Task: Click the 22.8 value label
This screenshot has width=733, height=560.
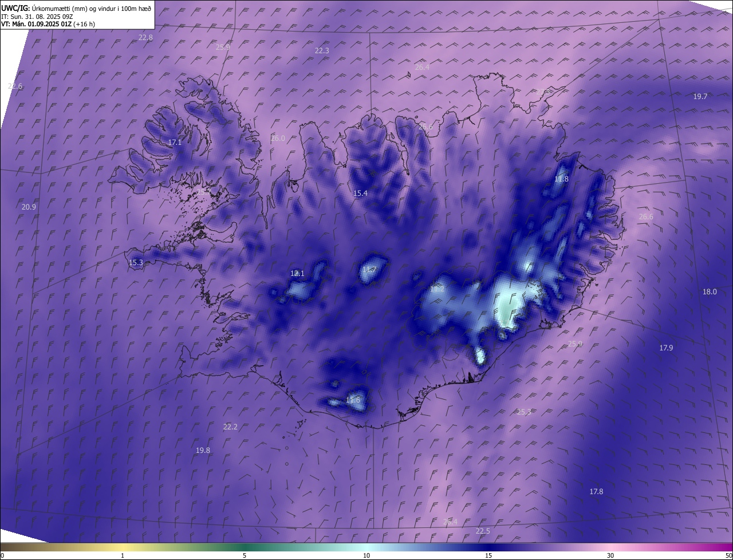Action: click(145, 37)
